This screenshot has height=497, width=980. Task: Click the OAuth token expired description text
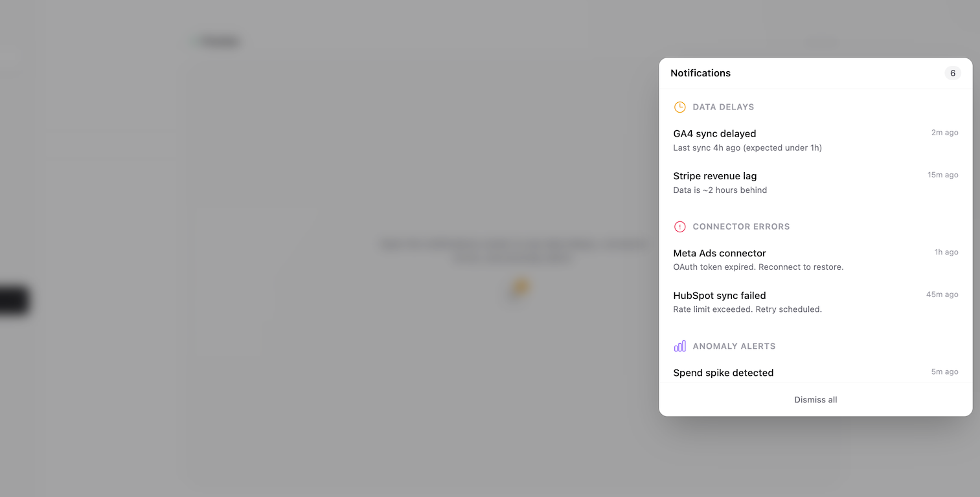pos(758,267)
